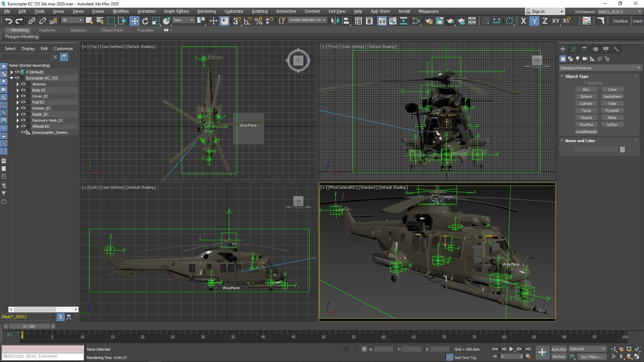
Task: Enable Auto Key animation mode
Action: [558, 349]
